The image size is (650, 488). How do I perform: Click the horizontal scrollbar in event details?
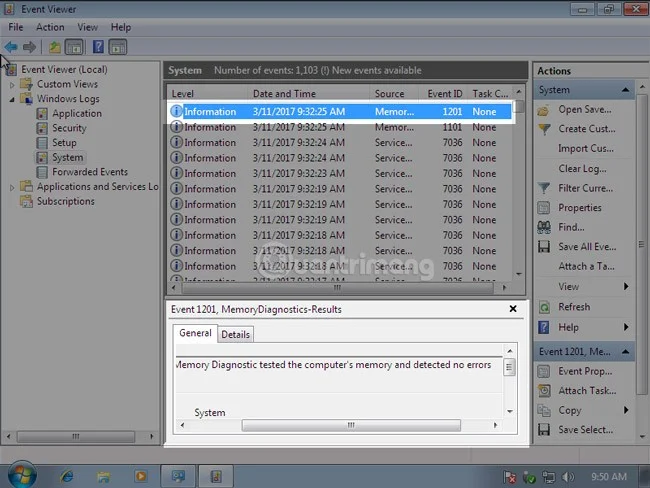click(350, 424)
